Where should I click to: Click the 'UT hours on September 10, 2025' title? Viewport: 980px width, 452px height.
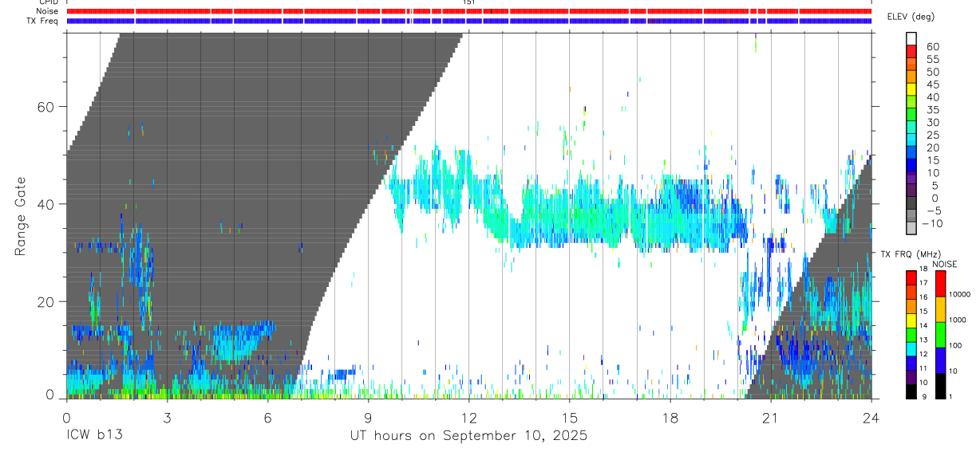point(468,436)
